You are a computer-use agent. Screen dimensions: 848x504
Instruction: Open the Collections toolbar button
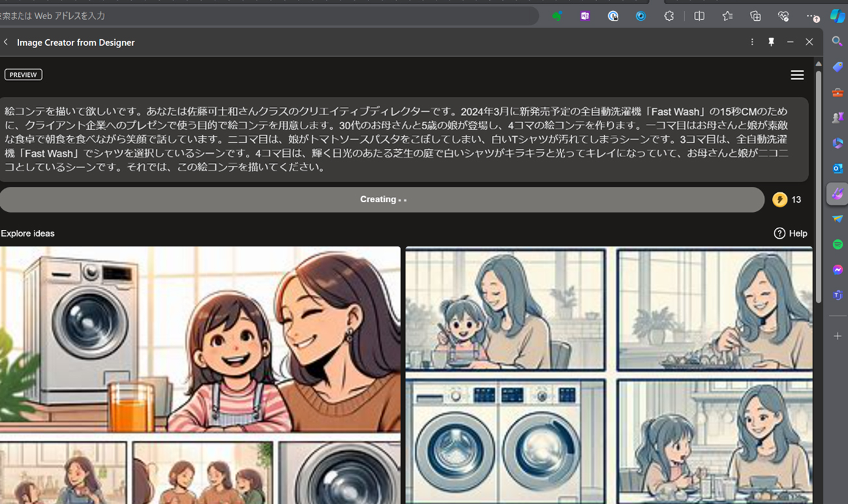[755, 16]
